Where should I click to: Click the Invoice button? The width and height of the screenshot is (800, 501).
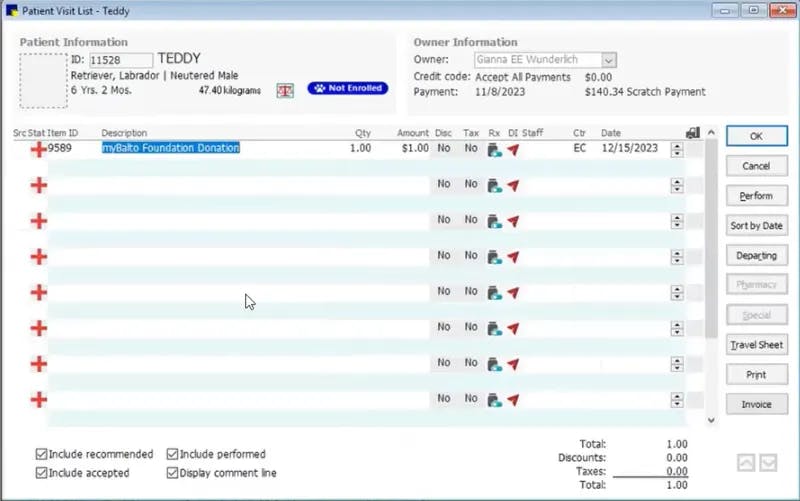[757, 405]
